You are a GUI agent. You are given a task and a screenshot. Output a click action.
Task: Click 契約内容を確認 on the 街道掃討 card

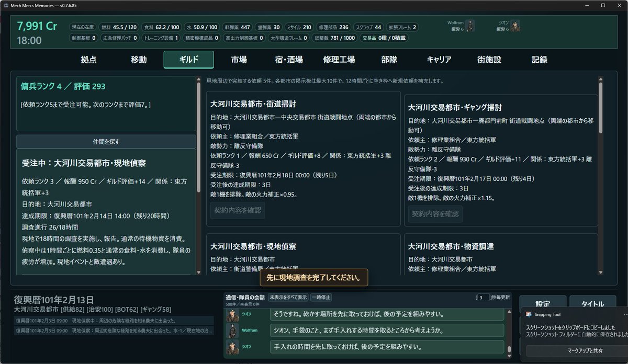238,211
